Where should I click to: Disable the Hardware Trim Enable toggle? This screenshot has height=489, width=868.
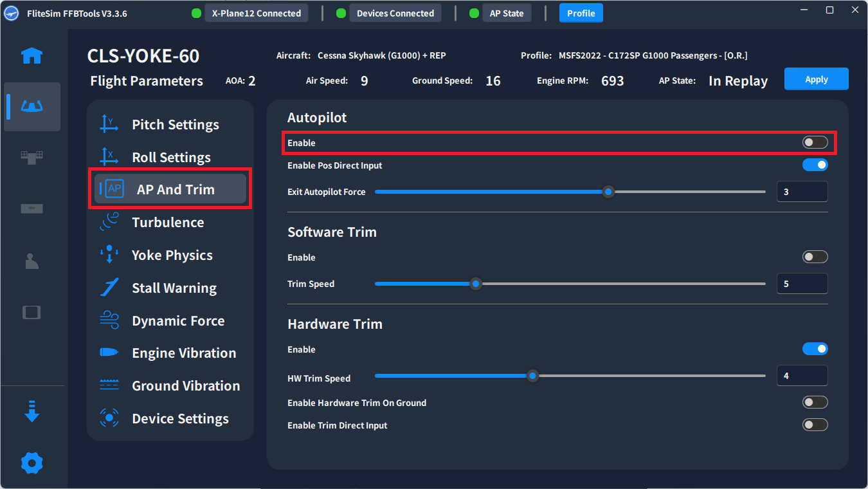(x=815, y=349)
